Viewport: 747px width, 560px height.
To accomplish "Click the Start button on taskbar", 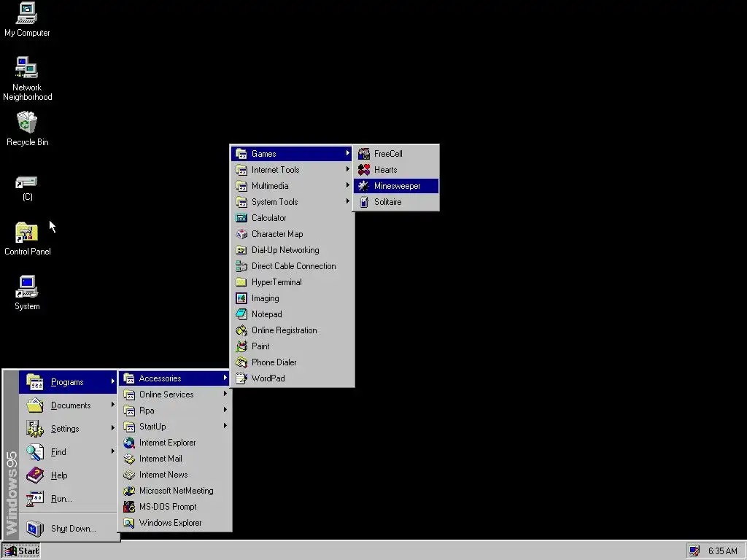I will tap(21, 551).
